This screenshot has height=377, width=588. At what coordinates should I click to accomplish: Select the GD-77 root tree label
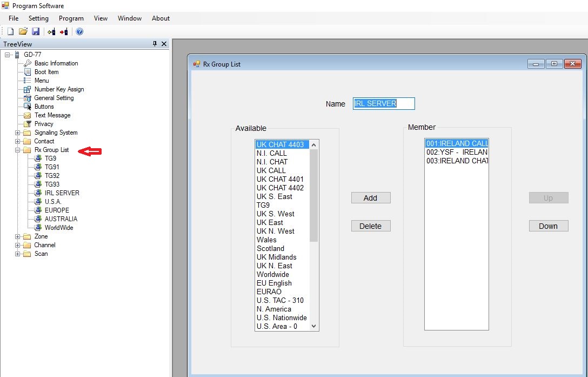click(32, 55)
